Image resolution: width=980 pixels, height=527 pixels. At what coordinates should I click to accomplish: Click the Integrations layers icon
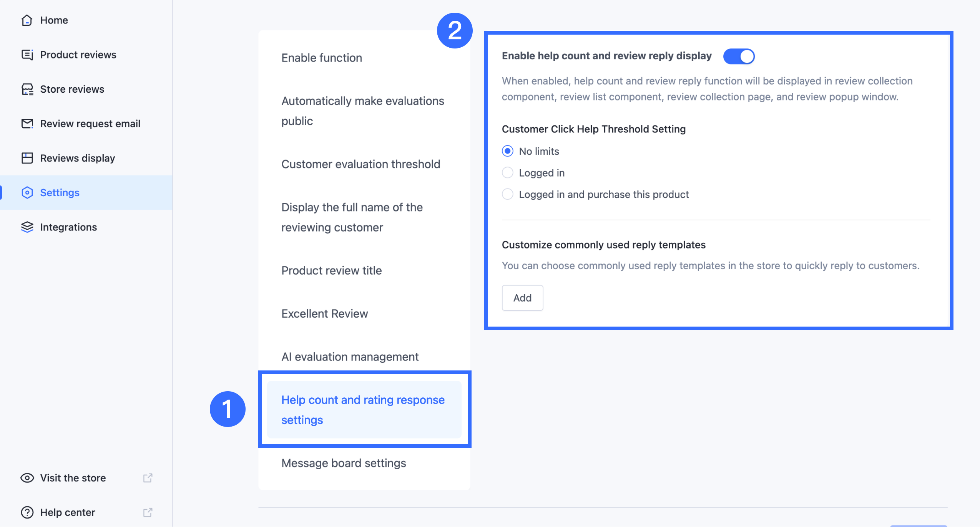click(27, 227)
